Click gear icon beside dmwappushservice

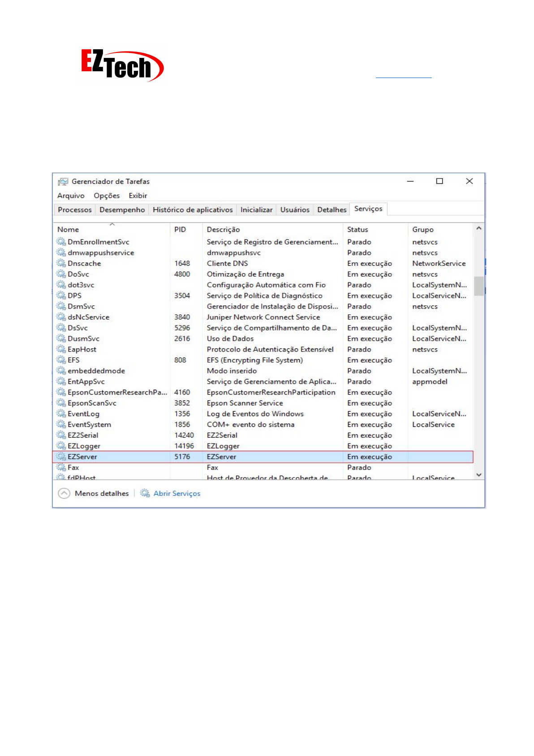pos(61,252)
